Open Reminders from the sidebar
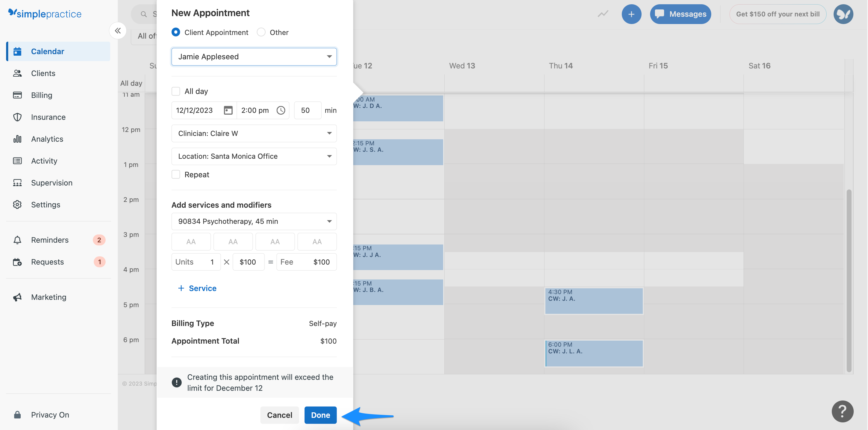The image size is (868, 430). click(50, 240)
